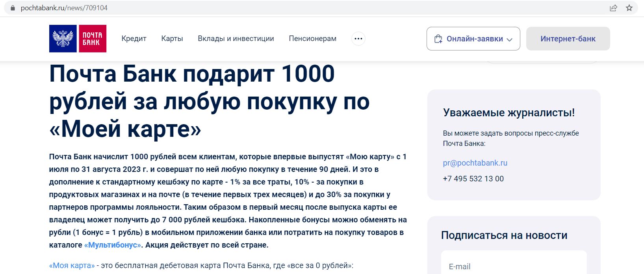The width and height of the screenshot is (644, 274).
Task: Follow the «Мультибонус» link
Action: (113, 245)
